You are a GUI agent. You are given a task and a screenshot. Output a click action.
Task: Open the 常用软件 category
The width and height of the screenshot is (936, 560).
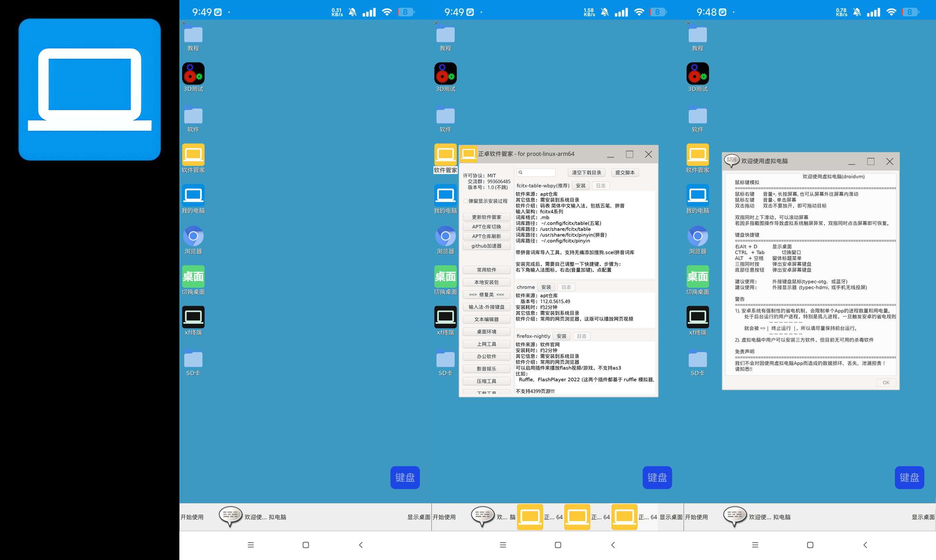click(x=486, y=270)
